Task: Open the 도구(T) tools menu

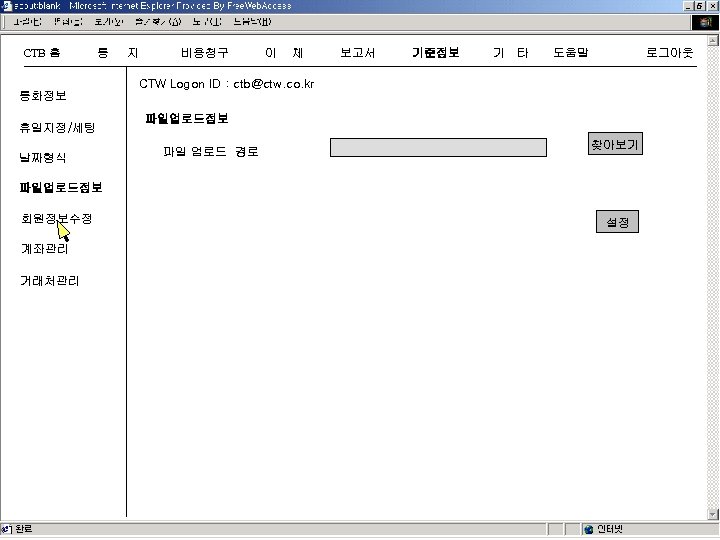Action: click(207, 22)
